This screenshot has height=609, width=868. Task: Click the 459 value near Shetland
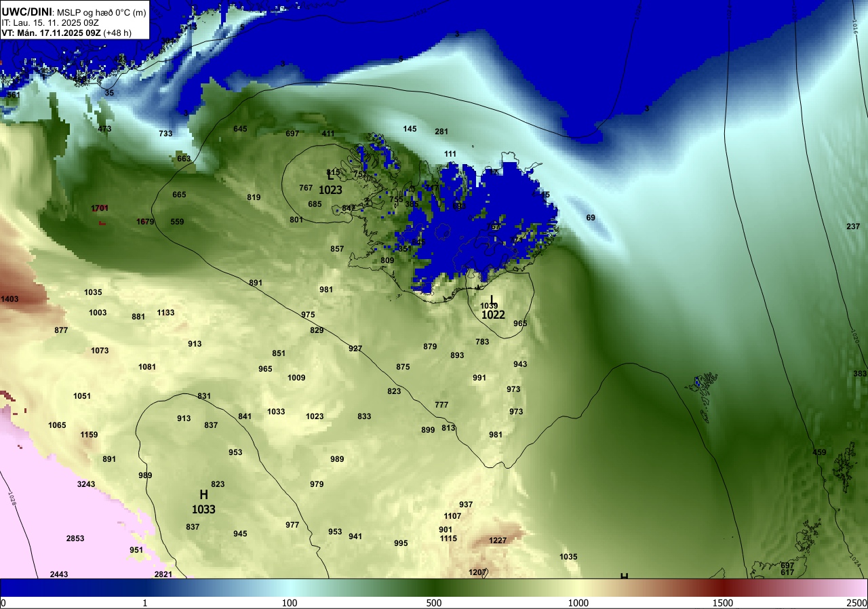click(819, 452)
